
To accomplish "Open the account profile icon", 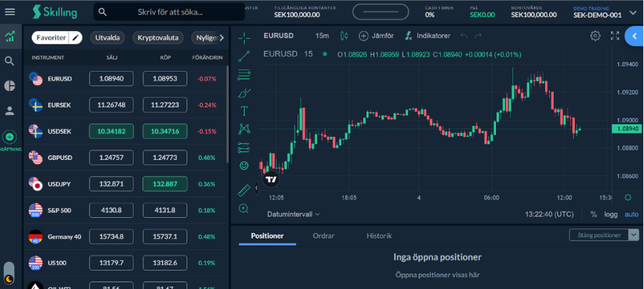I will (x=10, y=110).
